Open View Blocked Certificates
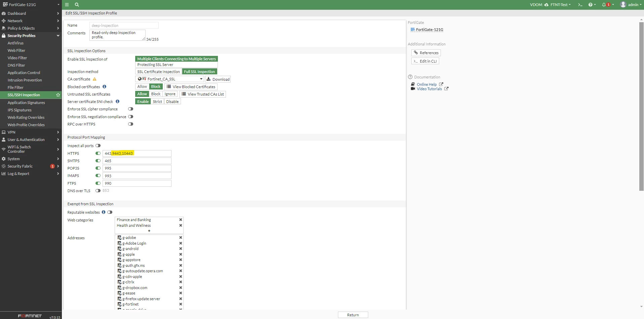Screen dimensions: 644x319 tap(191, 86)
